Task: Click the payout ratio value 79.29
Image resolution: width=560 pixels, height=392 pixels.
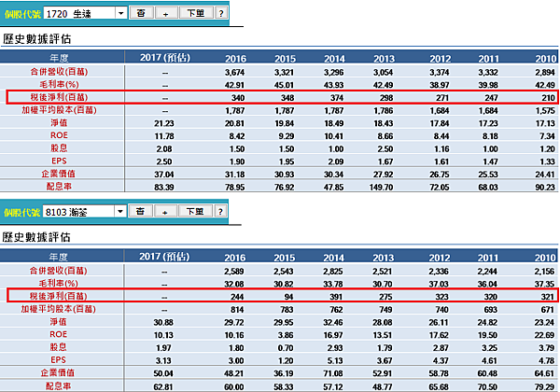Action: [x=544, y=386]
